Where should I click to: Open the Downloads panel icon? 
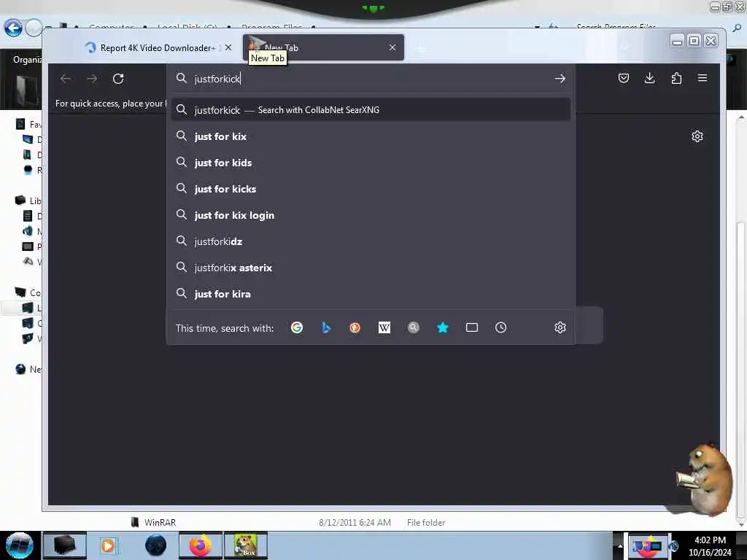click(x=649, y=78)
